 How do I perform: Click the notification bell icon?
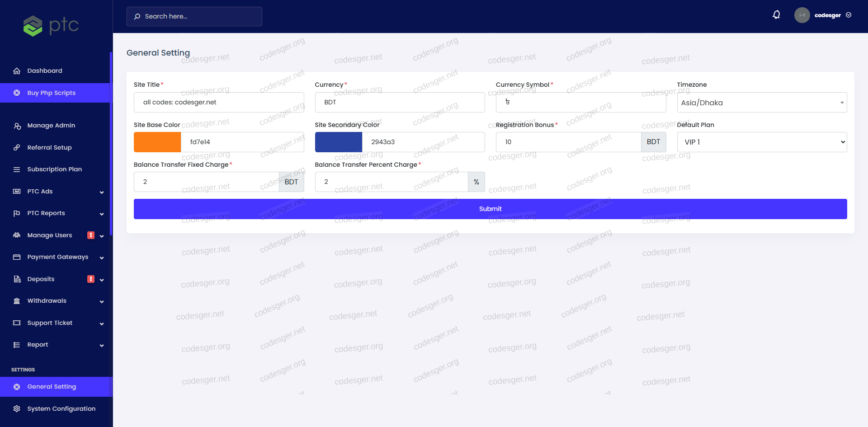(x=776, y=15)
